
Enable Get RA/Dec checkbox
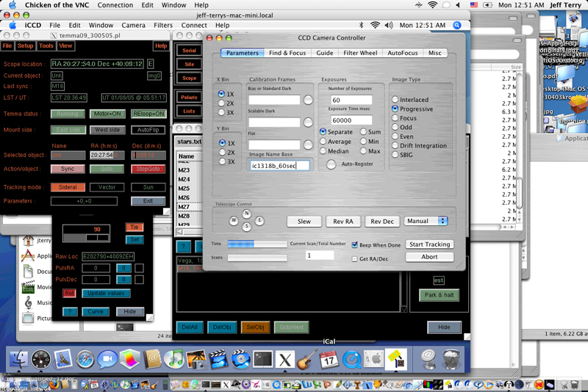tap(355, 258)
